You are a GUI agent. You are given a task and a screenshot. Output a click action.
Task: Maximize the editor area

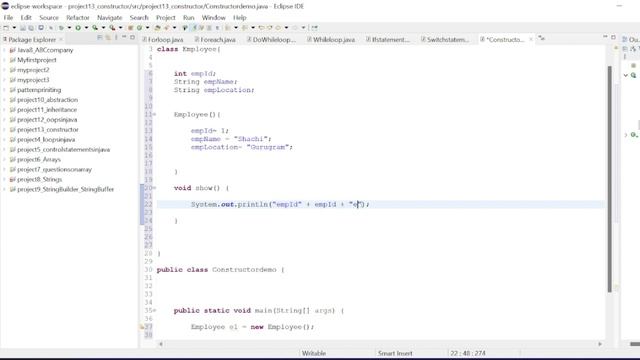[613, 37]
